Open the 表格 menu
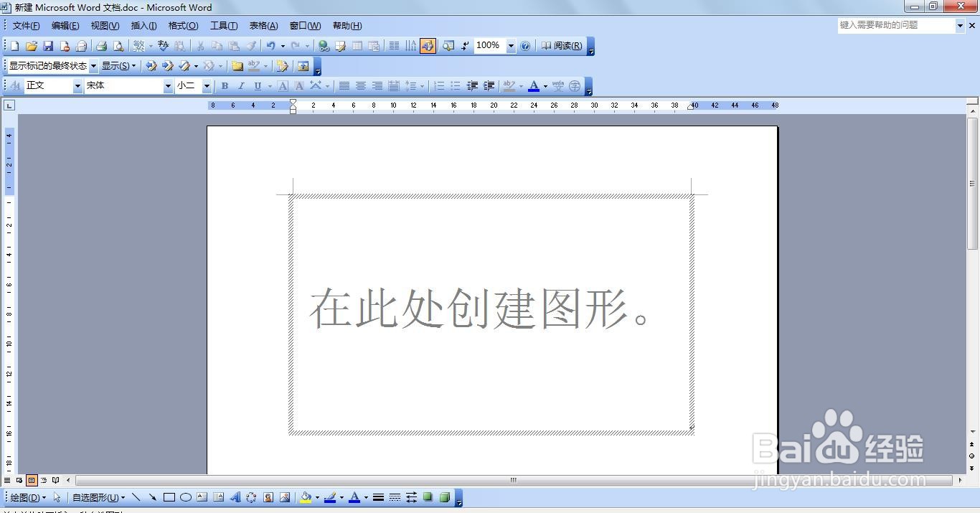 263,25
